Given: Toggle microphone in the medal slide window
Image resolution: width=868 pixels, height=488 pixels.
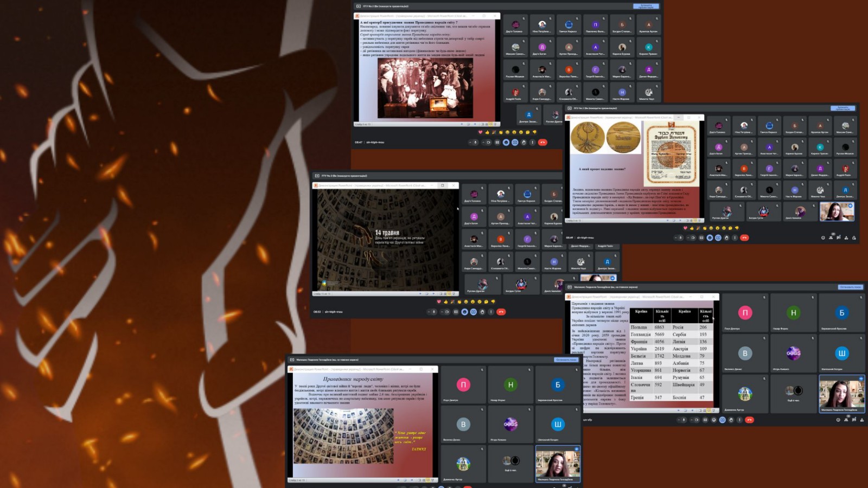Looking at the screenshot, I should pyautogui.click(x=680, y=237).
